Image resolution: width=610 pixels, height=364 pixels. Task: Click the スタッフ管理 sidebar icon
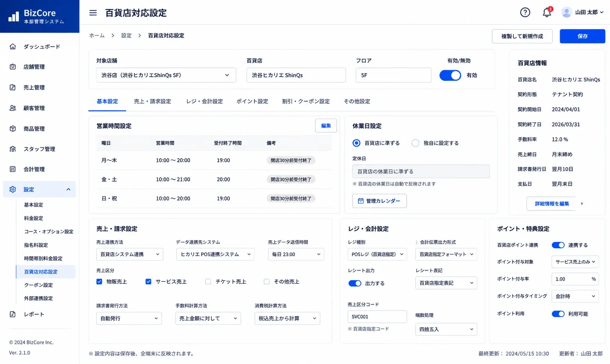pyautogui.click(x=13, y=149)
